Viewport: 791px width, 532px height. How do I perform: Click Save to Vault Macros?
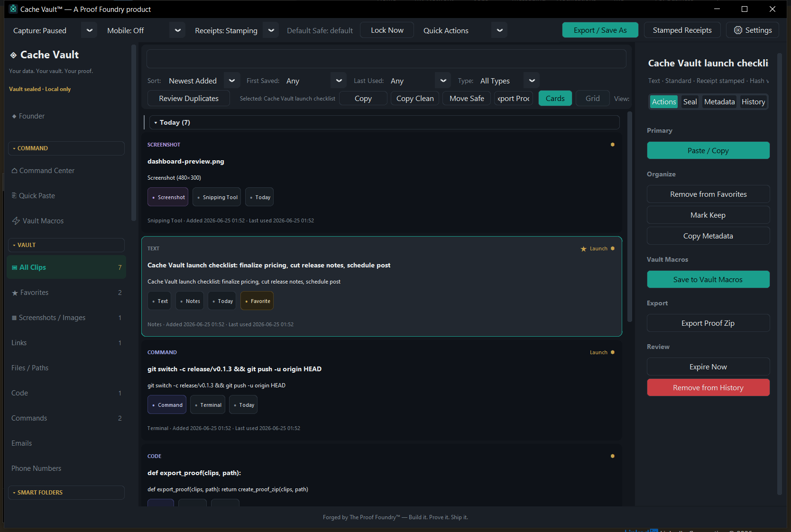pos(708,279)
